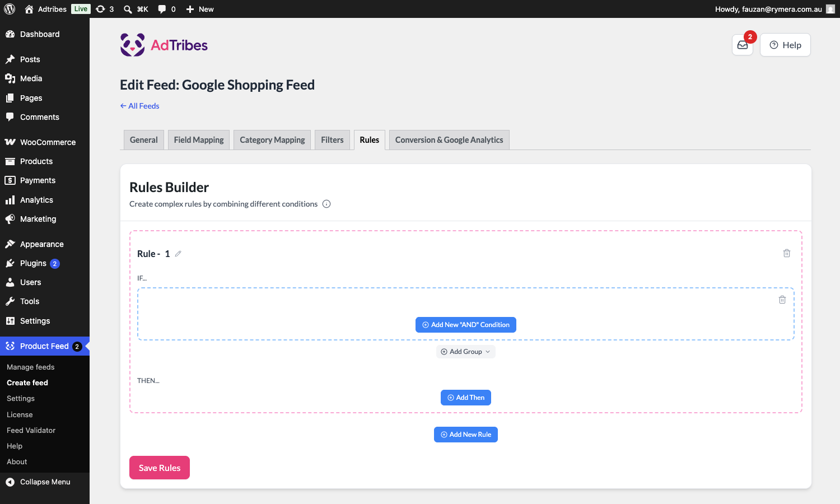
Task: Click the Payments icon in sidebar
Action: coord(10,180)
